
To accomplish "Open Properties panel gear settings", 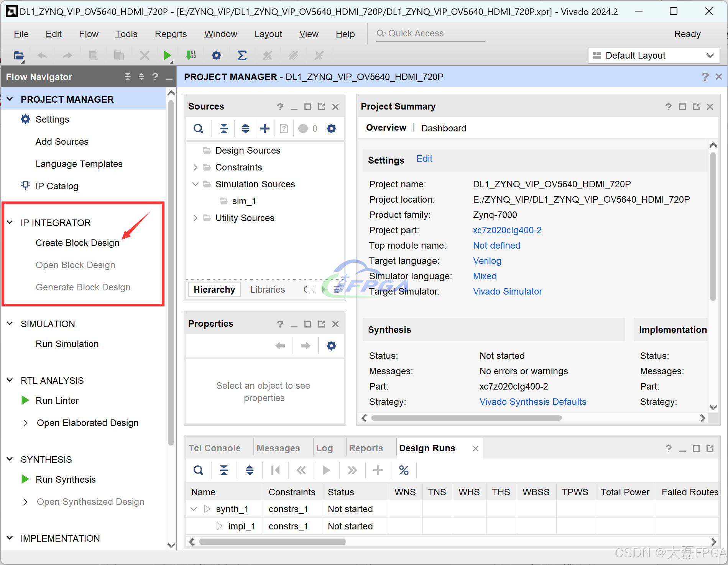I will point(332,346).
